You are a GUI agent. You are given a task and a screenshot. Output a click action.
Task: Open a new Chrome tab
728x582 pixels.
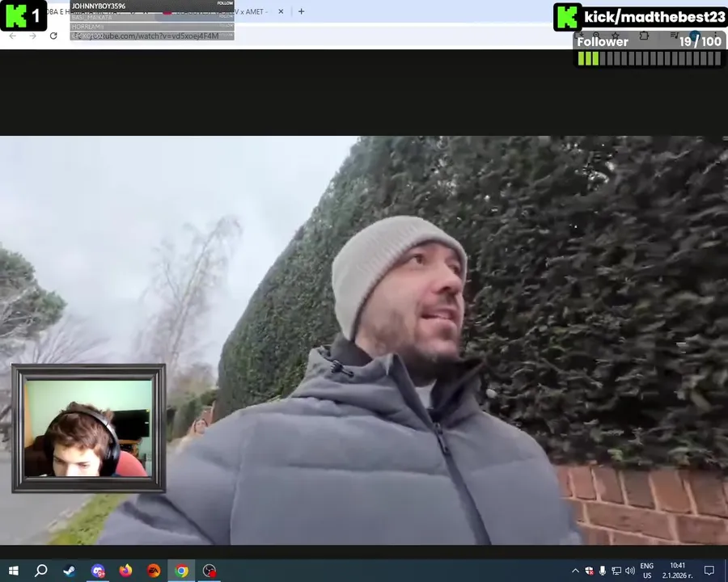pos(302,11)
